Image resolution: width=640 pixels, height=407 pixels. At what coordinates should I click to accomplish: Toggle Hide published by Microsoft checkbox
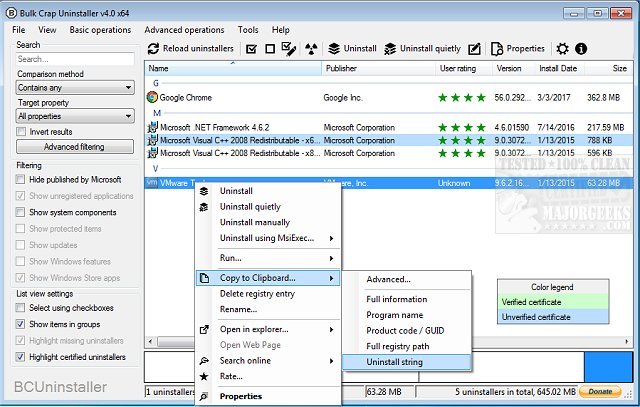pyautogui.click(x=22, y=179)
